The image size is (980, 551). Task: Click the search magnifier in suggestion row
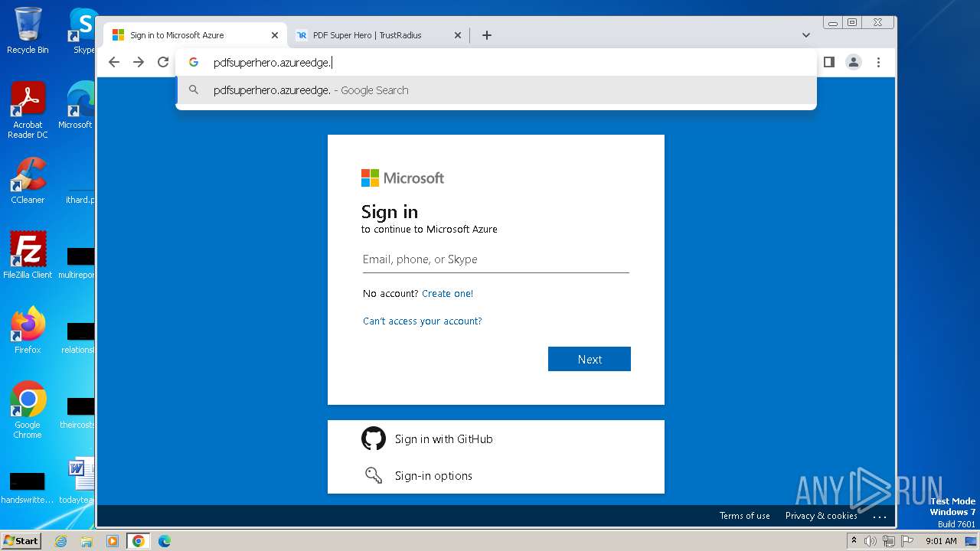194,90
